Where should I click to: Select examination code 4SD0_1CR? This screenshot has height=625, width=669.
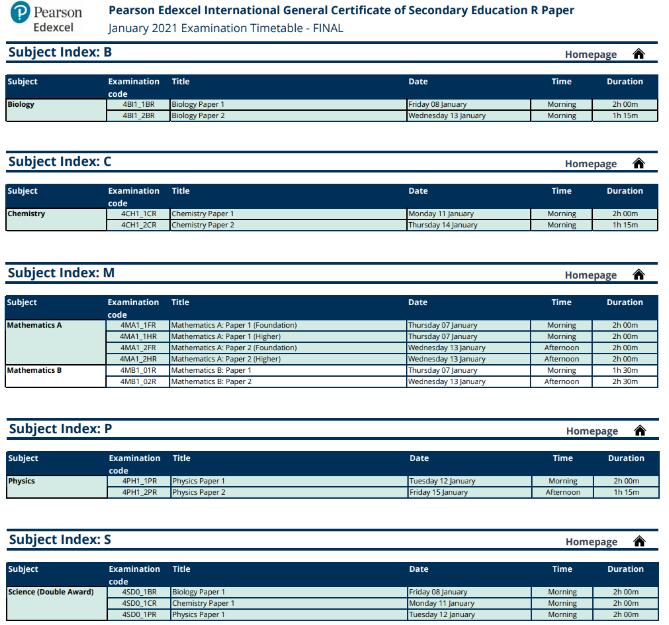tap(139, 603)
